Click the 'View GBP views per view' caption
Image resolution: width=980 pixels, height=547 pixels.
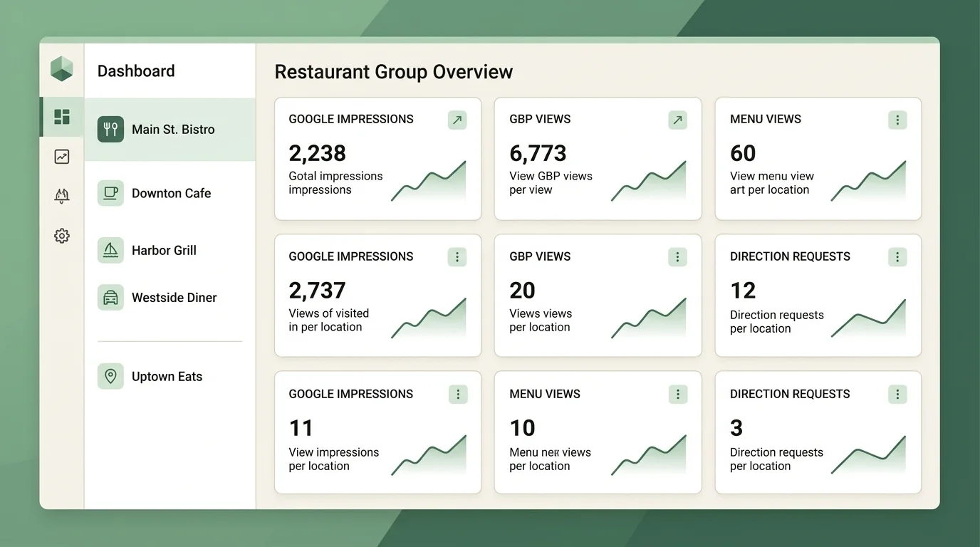[x=551, y=183]
